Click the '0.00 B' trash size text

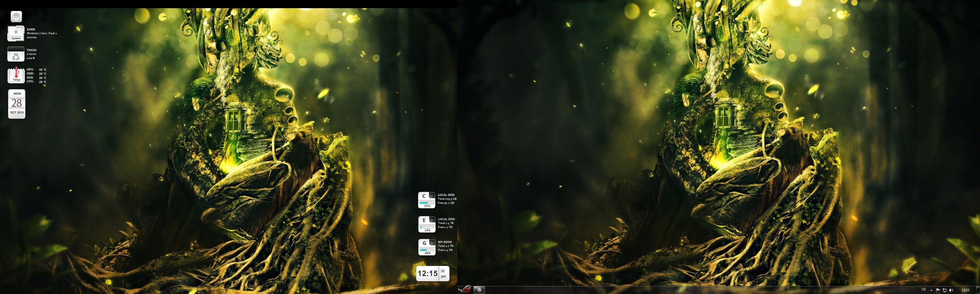click(x=31, y=58)
